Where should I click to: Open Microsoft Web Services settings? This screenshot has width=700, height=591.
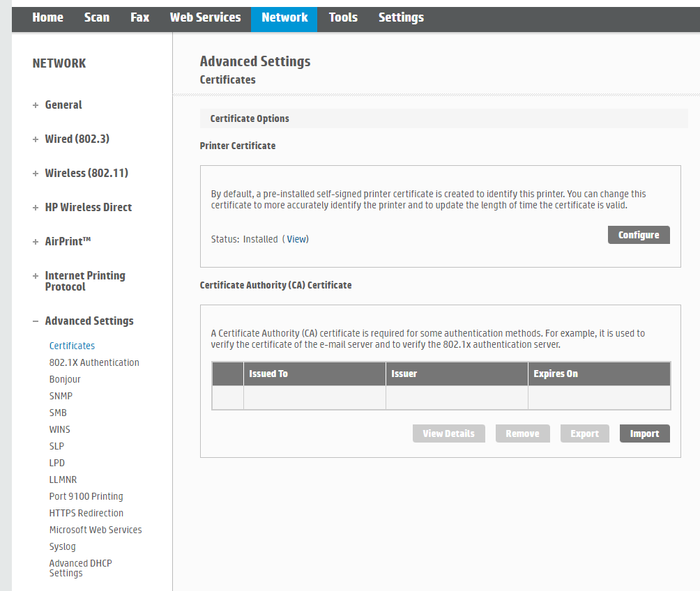point(96,530)
